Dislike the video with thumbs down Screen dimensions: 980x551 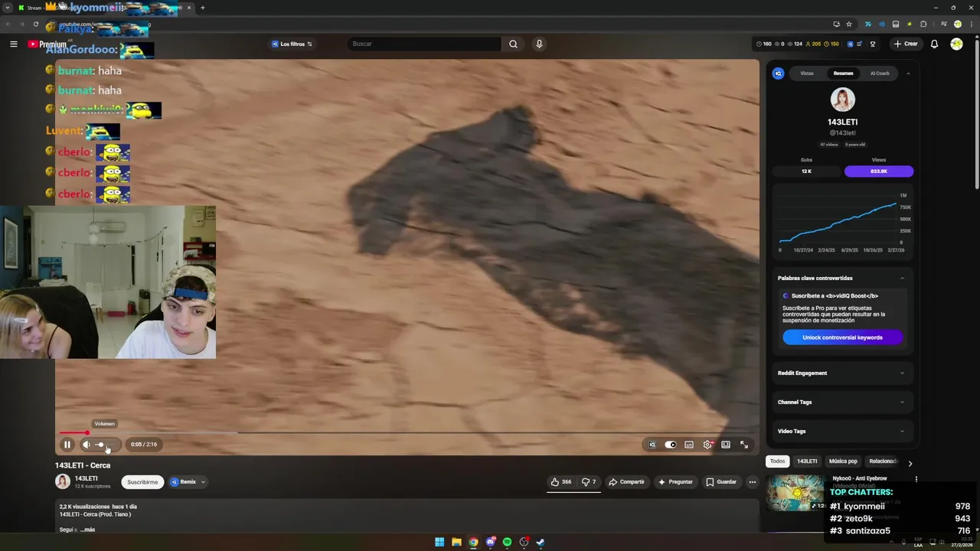[588, 482]
